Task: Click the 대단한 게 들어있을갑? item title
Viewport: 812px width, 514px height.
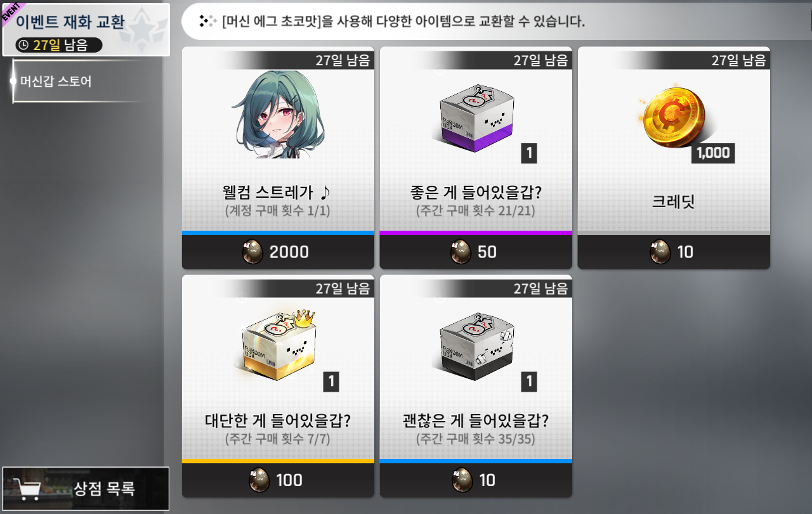Action: pyautogui.click(x=278, y=420)
